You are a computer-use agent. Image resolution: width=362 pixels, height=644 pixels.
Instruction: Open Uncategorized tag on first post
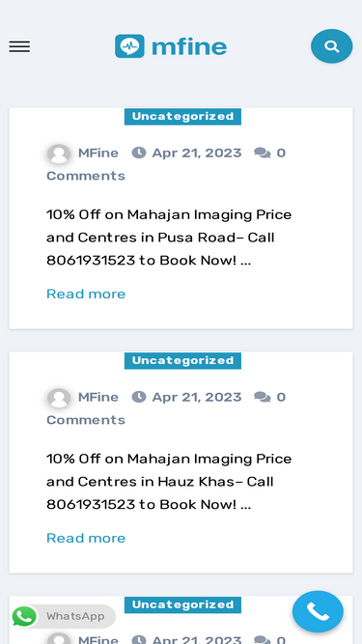coord(182,116)
